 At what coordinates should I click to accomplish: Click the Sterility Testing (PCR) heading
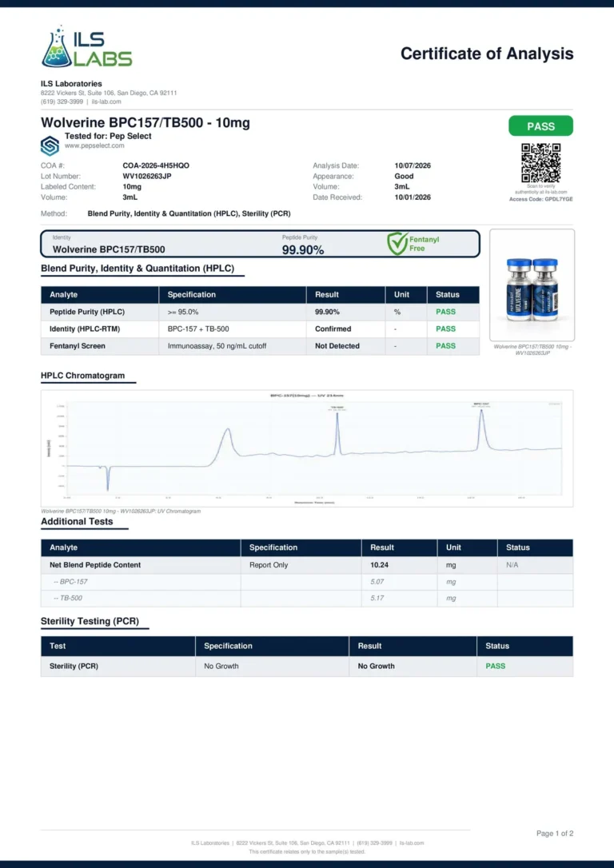[x=90, y=621]
